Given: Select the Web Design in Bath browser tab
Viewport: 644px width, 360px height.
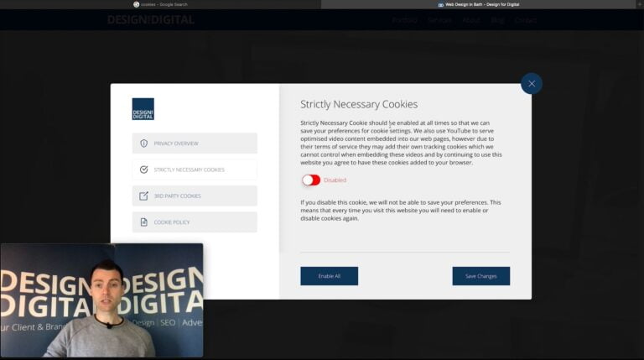Looking at the screenshot, I should [x=479, y=4].
